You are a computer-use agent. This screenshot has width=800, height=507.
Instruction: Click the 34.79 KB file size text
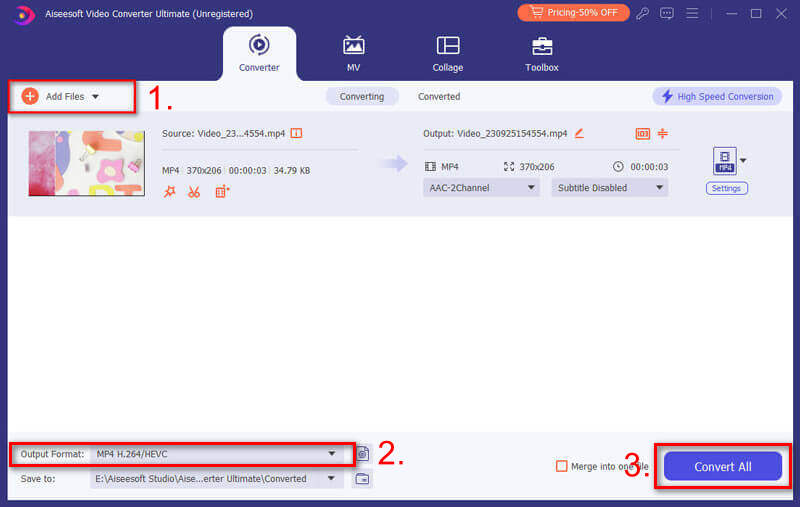pos(292,170)
